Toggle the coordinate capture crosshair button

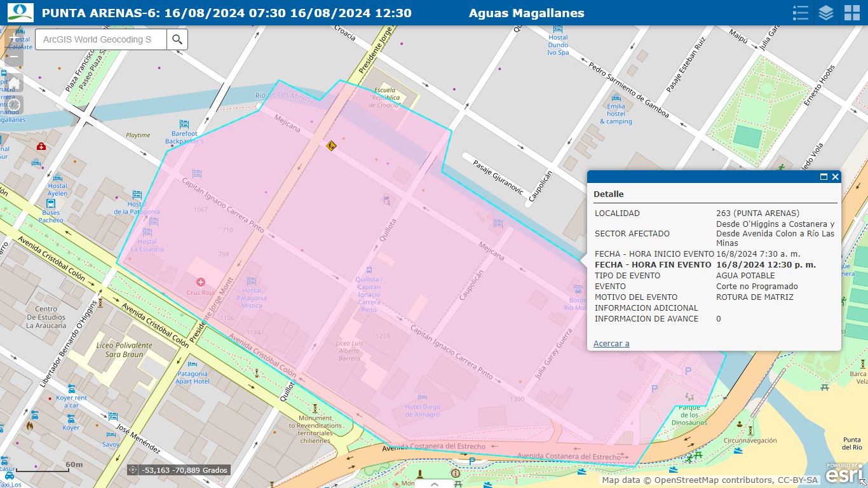click(133, 470)
